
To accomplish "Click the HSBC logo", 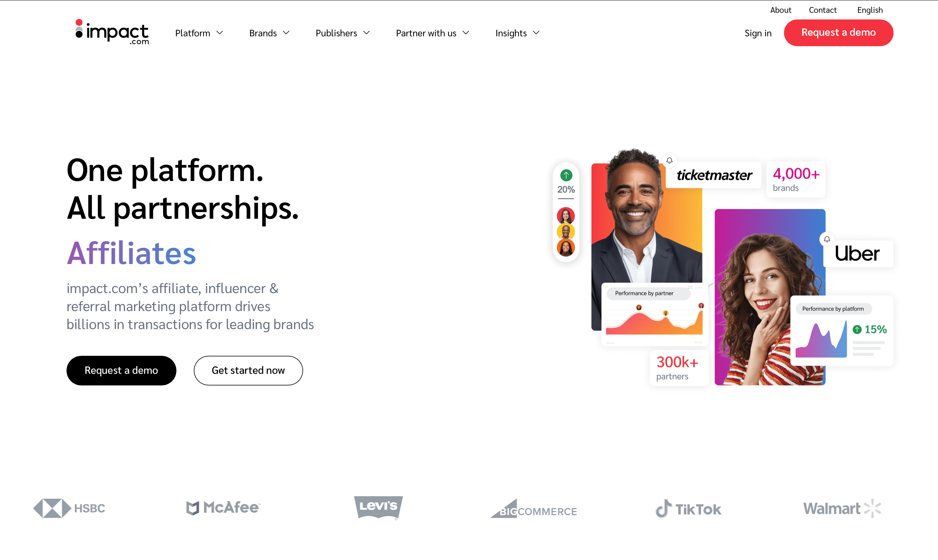I will 69,508.
